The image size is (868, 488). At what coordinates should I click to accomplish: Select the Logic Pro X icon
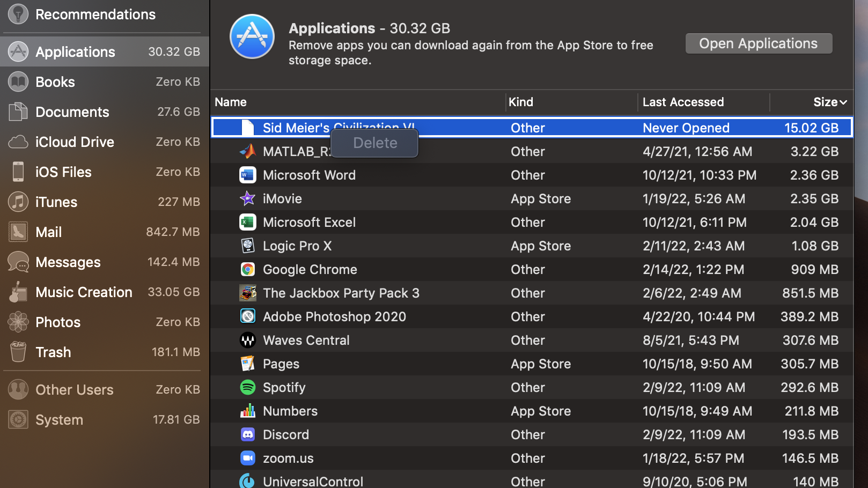[247, 246]
